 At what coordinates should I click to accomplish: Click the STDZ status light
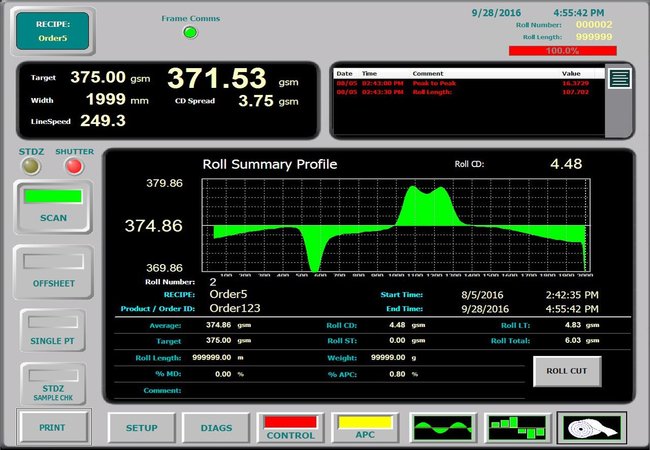(31, 166)
